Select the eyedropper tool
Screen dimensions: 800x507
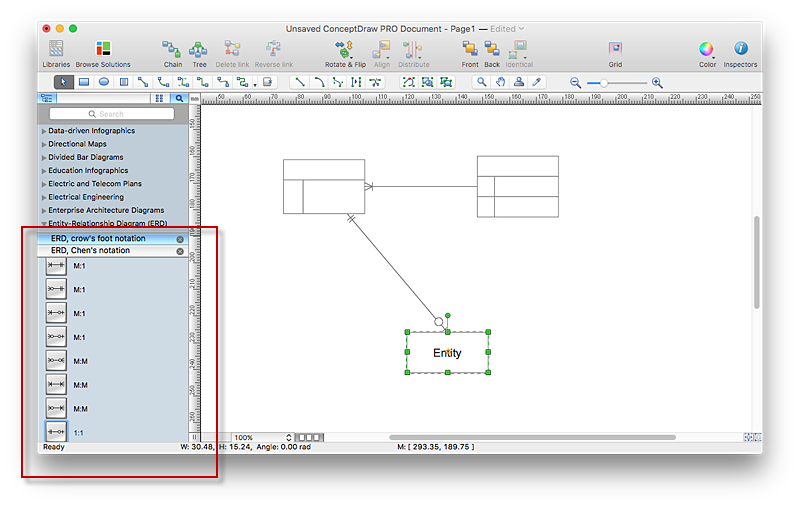pyautogui.click(x=537, y=82)
